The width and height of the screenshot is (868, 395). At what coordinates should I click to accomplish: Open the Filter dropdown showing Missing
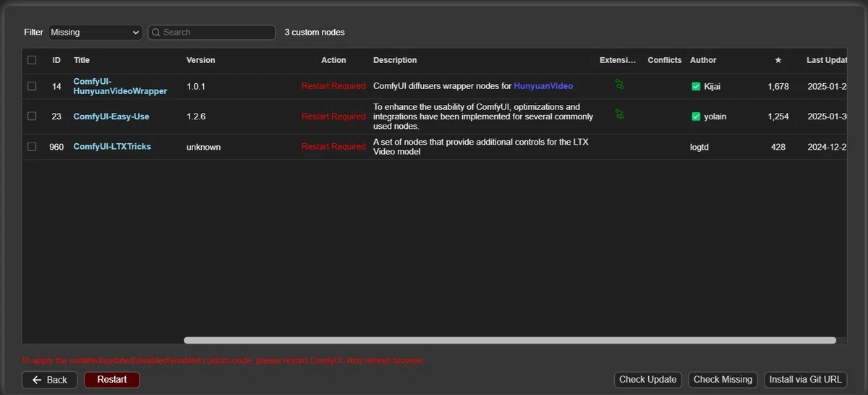(x=95, y=33)
